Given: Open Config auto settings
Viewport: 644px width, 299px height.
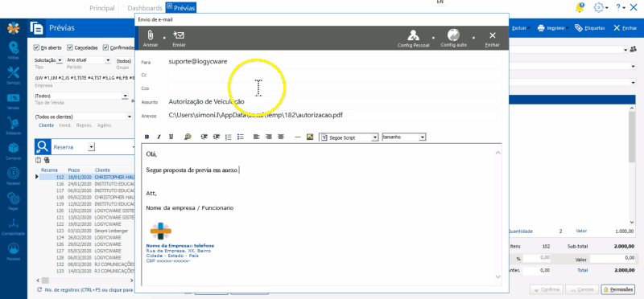Looking at the screenshot, I should pyautogui.click(x=453, y=38).
